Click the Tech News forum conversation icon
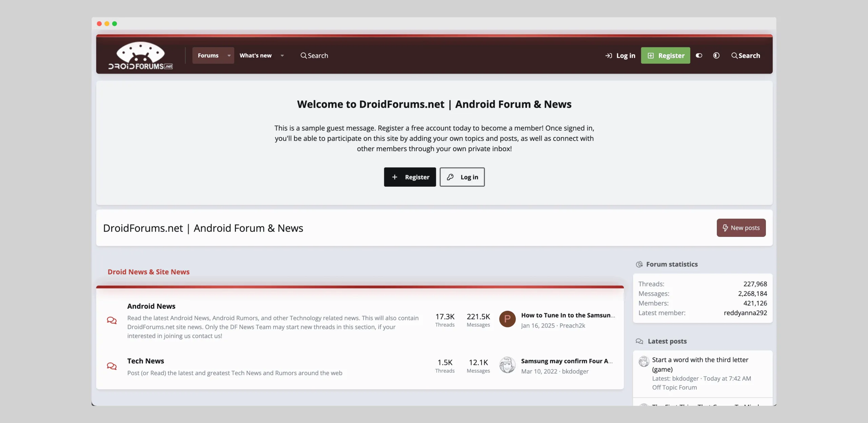Screen dimensions: 868x423 (112, 366)
